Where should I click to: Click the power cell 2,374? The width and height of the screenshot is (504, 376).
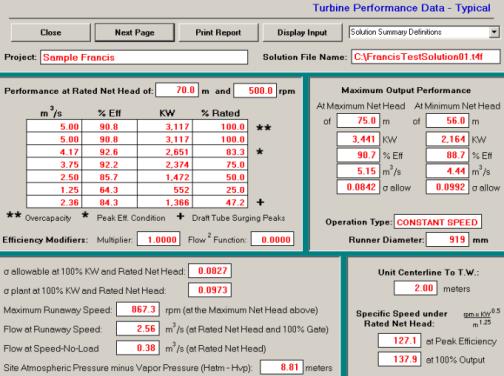[x=165, y=165]
